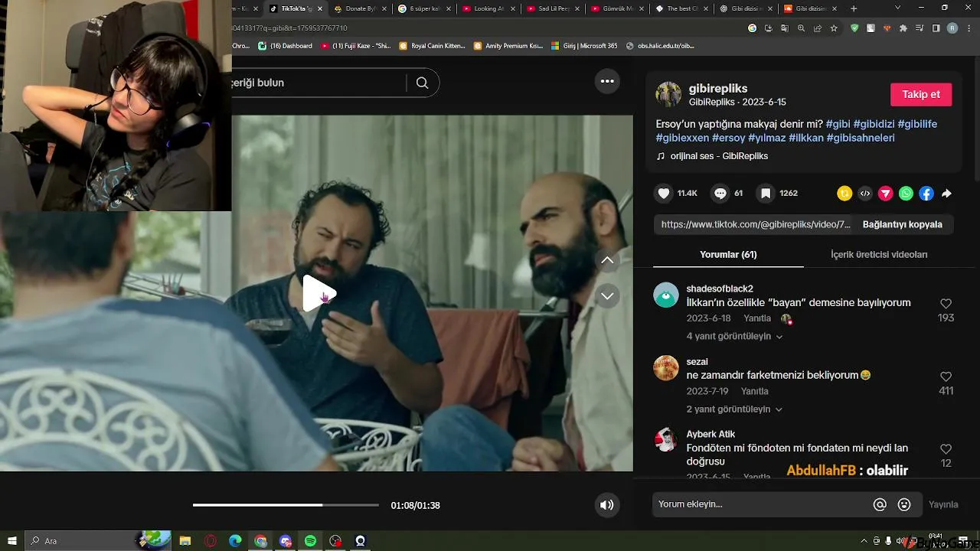The height and width of the screenshot is (551, 980).
Task: Play the video with center play button
Action: point(318,294)
